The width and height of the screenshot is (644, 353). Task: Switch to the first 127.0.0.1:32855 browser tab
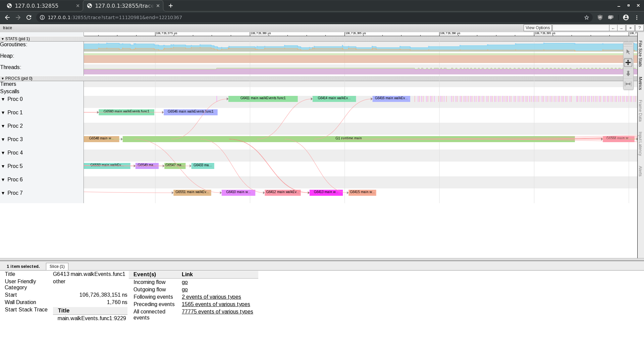(x=42, y=6)
